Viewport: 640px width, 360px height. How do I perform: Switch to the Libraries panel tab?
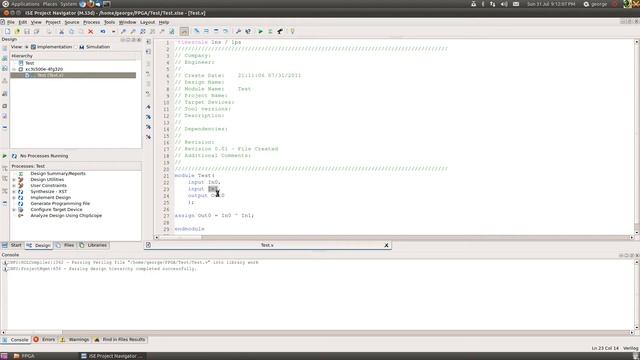click(93, 245)
